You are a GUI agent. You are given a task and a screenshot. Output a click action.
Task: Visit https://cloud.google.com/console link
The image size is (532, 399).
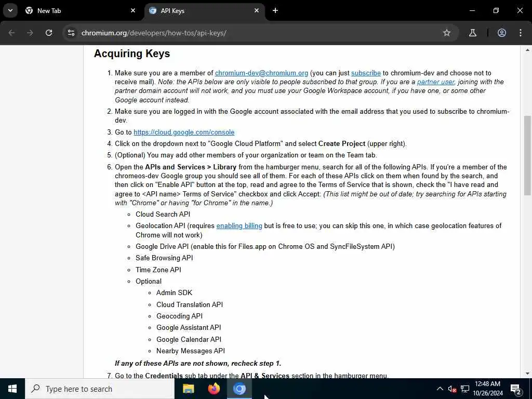tap(184, 132)
